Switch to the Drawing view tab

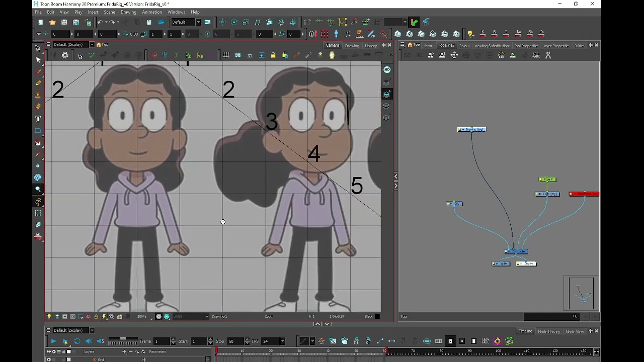pyautogui.click(x=352, y=46)
